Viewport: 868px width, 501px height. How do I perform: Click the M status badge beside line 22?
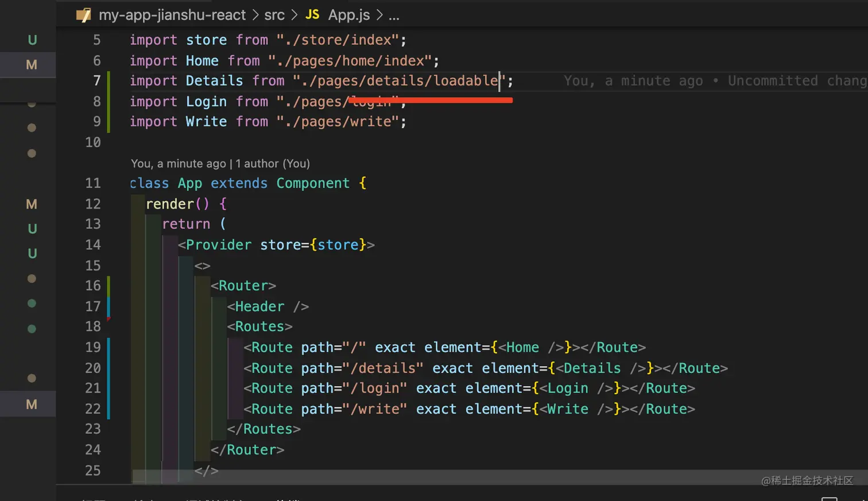point(32,404)
